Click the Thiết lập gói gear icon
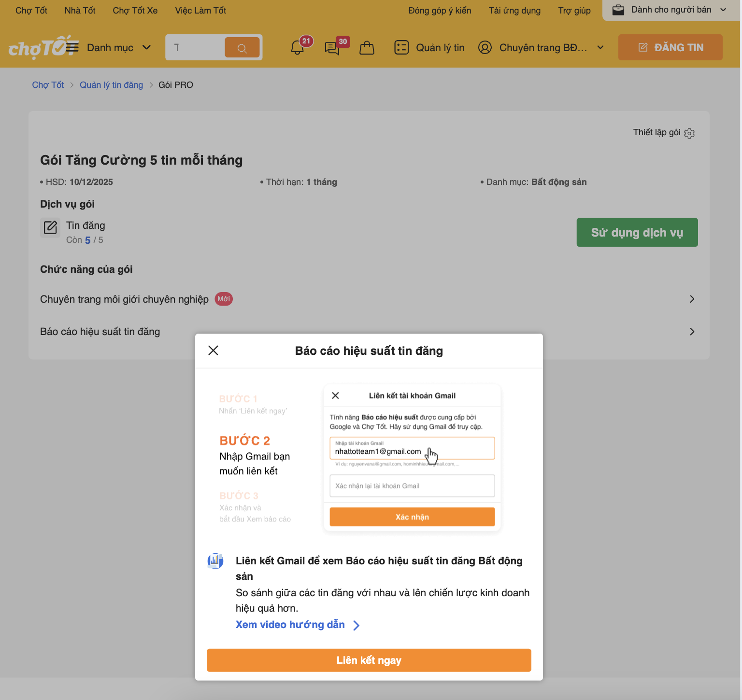Screen dimensions: 742x700 [x=689, y=133]
